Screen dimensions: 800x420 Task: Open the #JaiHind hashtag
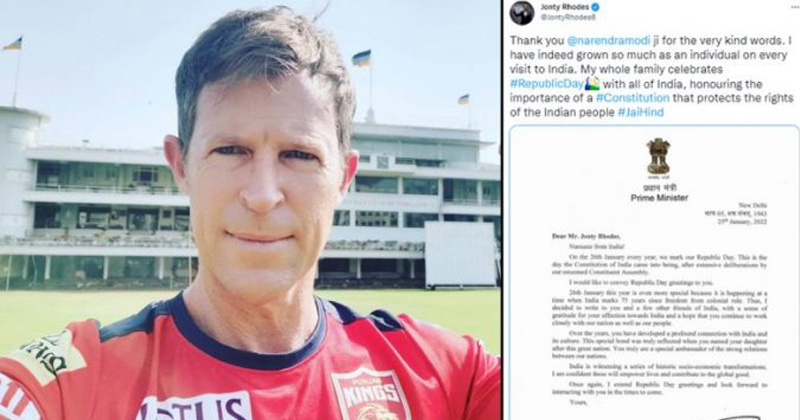click(x=641, y=112)
